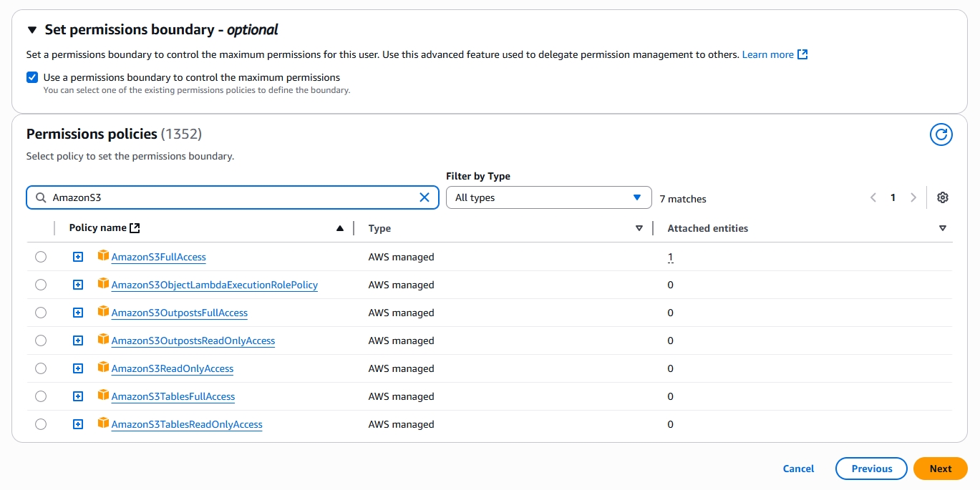Image resolution: width=980 pixels, height=490 pixels.
Task: Click the search magnifier icon
Action: point(40,197)
